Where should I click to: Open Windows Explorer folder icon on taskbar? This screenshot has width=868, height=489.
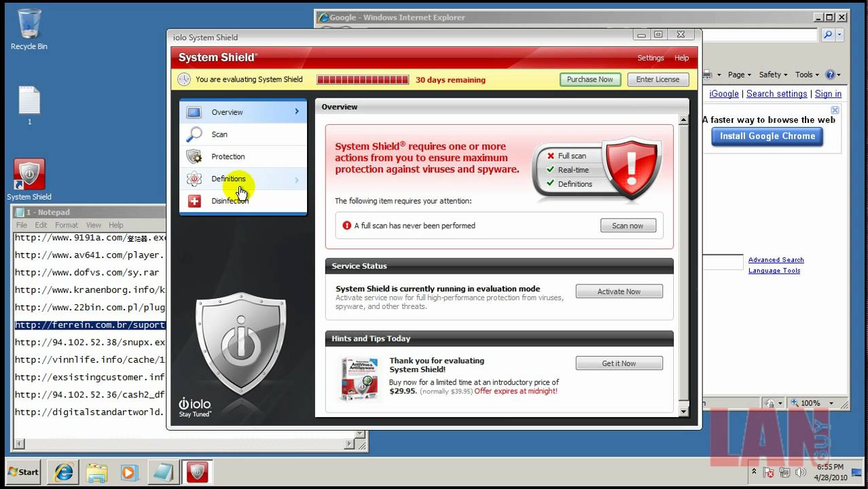point(97,472)
